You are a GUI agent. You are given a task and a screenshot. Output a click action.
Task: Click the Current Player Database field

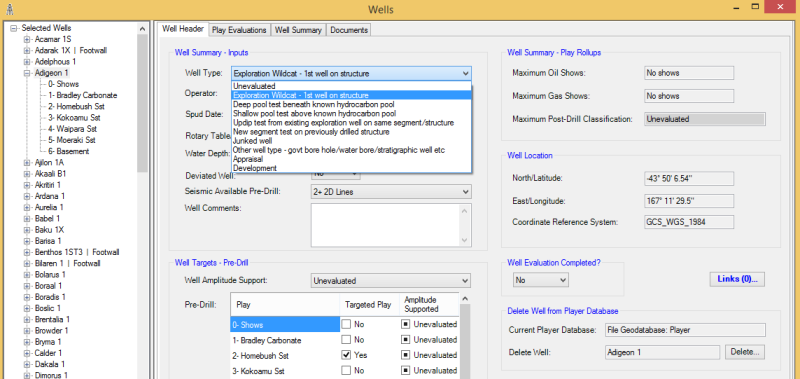click(x=685, y=330)
